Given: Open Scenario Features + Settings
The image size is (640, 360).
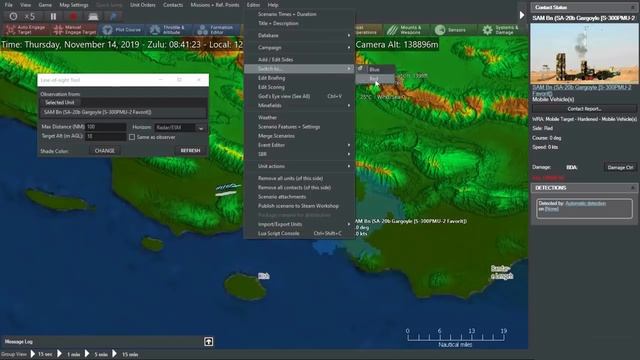Looking at the screenshot, I should tap(299, 127).
